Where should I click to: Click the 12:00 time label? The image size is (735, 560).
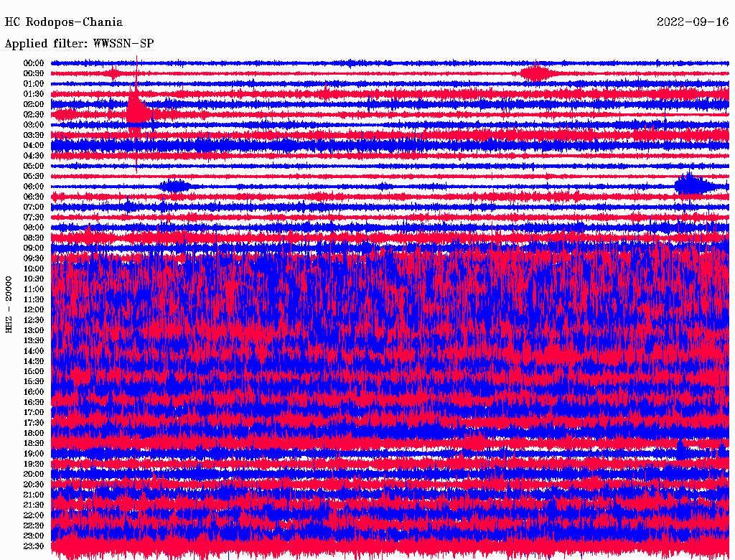(34, 309)
